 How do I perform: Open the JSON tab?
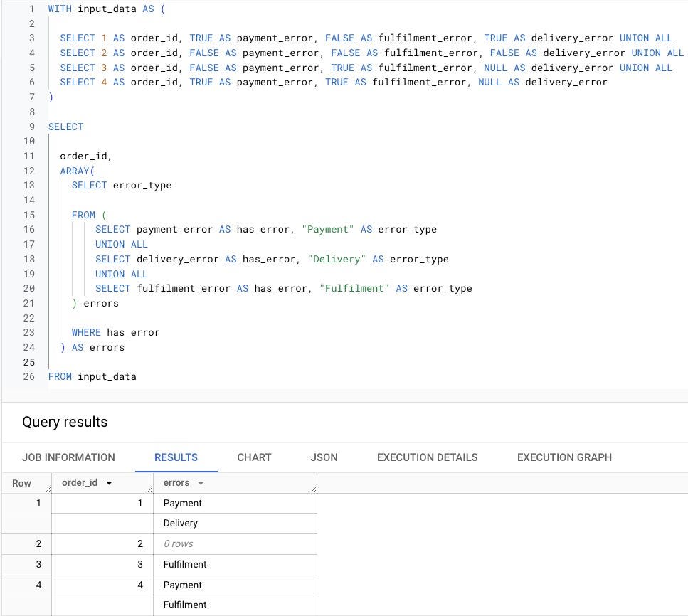pyautogui.click(x=324, y=457)
